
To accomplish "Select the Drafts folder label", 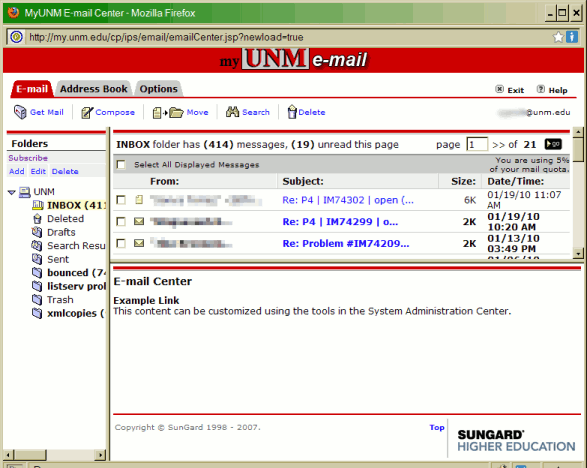I will coord(61,232).
